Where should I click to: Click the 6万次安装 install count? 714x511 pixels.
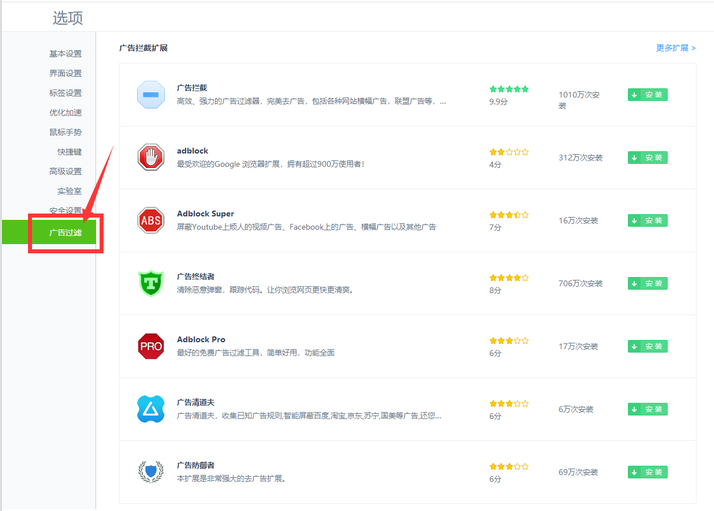coord(576,409)
